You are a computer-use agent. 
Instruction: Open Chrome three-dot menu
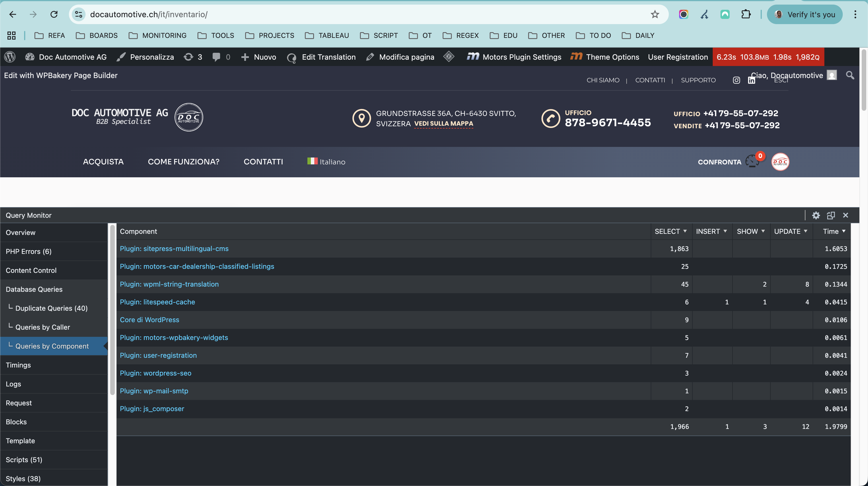855,14
